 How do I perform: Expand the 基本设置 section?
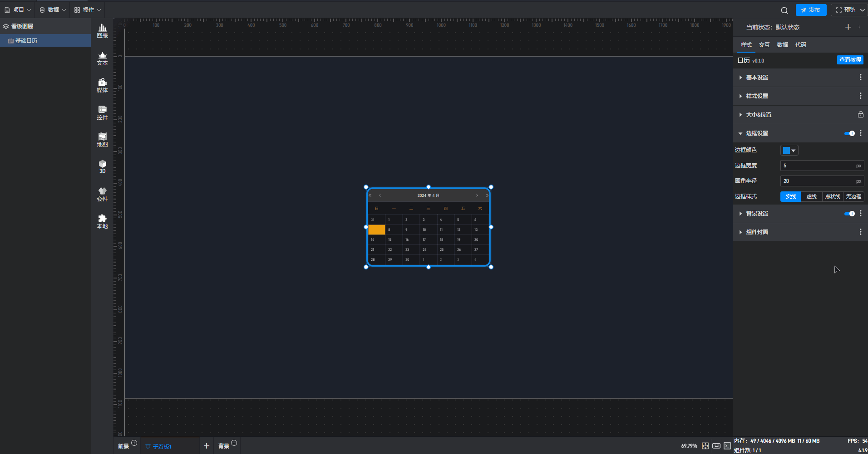coord(757,78)
